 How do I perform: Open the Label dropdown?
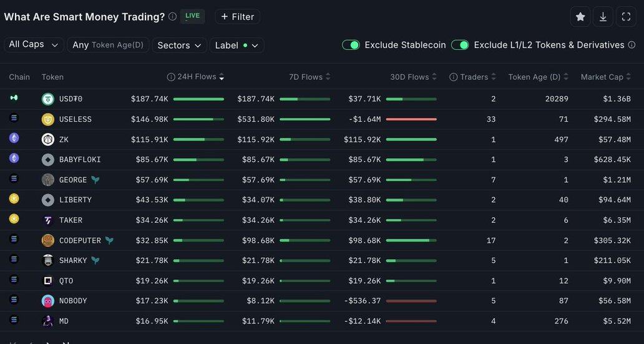[x=237, y=45]
